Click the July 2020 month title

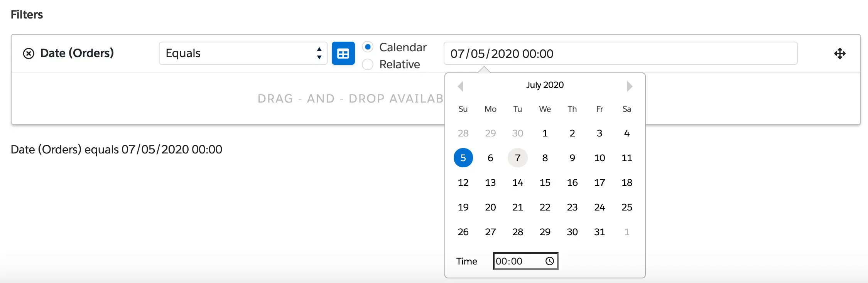click(x=545, y=85)
